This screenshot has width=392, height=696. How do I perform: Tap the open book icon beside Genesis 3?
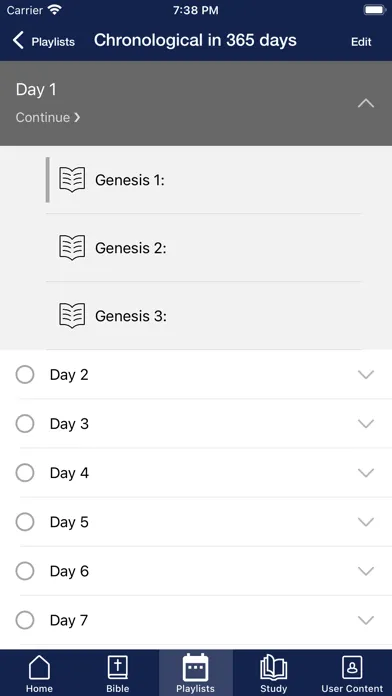[x=72, y=316]
